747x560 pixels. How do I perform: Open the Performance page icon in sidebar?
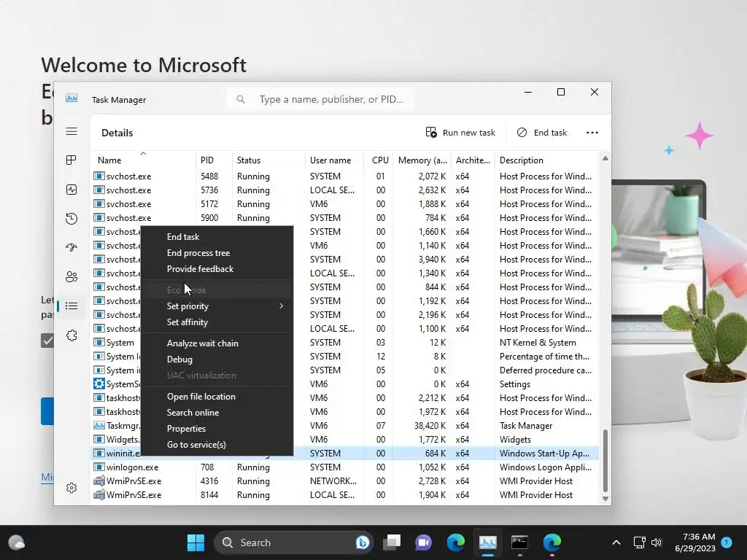point(71,190)
